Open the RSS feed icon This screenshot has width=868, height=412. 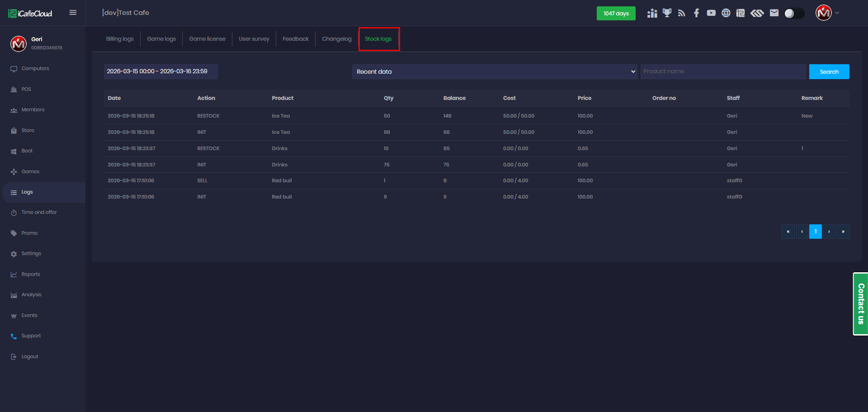coord(682,13)
